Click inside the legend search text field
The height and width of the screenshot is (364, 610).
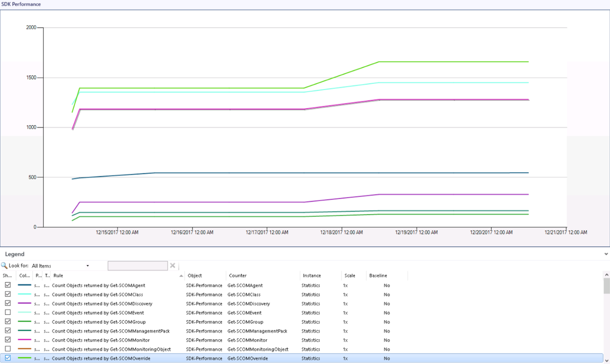point(137,266)
